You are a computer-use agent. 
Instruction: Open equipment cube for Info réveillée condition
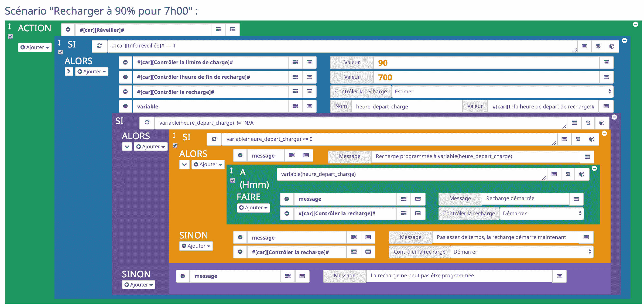coord(612,46)
